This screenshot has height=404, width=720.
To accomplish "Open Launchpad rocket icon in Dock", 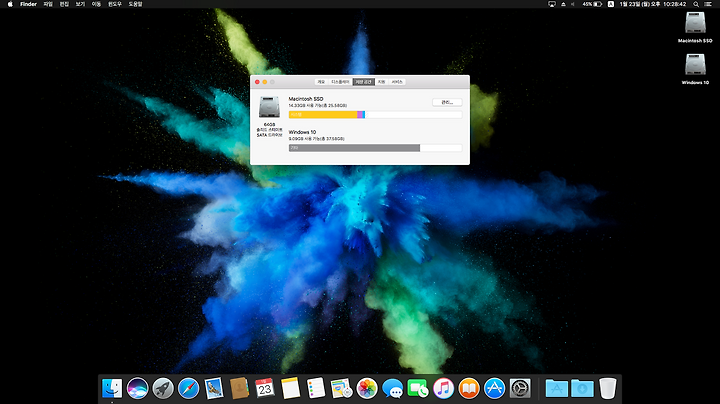I will click(x=163, y=388).
